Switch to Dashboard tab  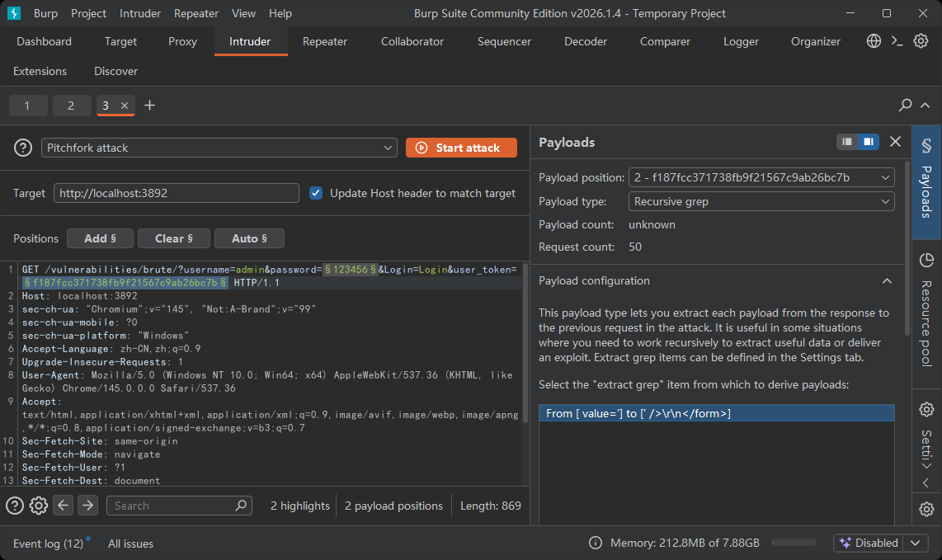click(44, 41)
